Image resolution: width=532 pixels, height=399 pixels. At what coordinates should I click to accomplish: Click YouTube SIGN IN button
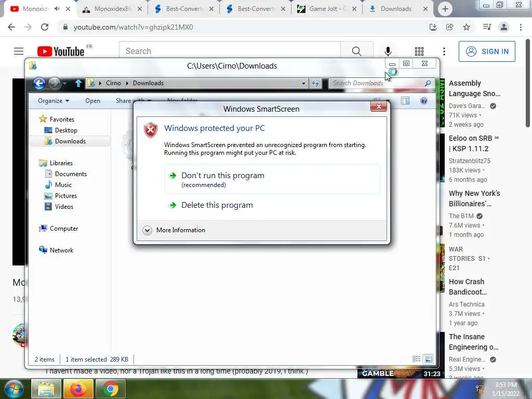tap(487, 51)
